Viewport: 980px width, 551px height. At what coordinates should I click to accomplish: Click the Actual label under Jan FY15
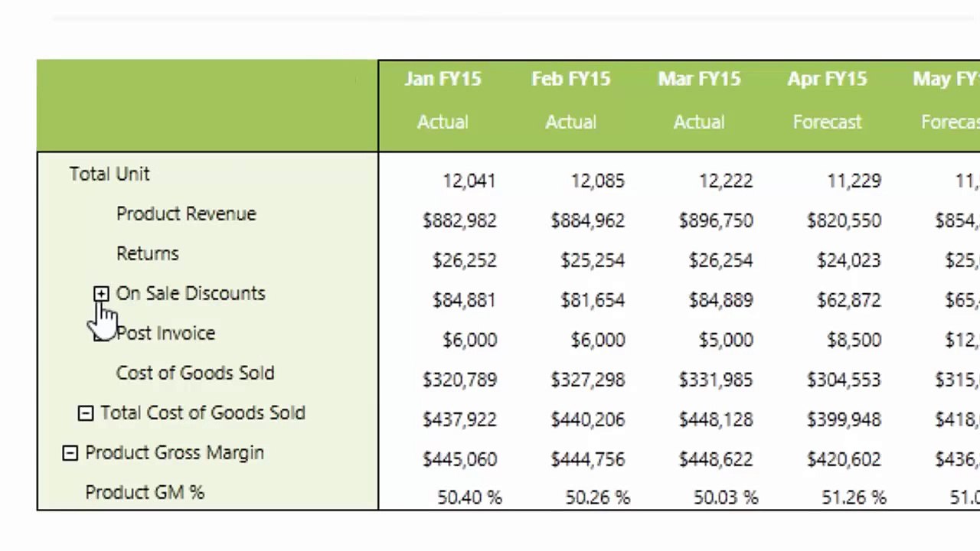443,122
